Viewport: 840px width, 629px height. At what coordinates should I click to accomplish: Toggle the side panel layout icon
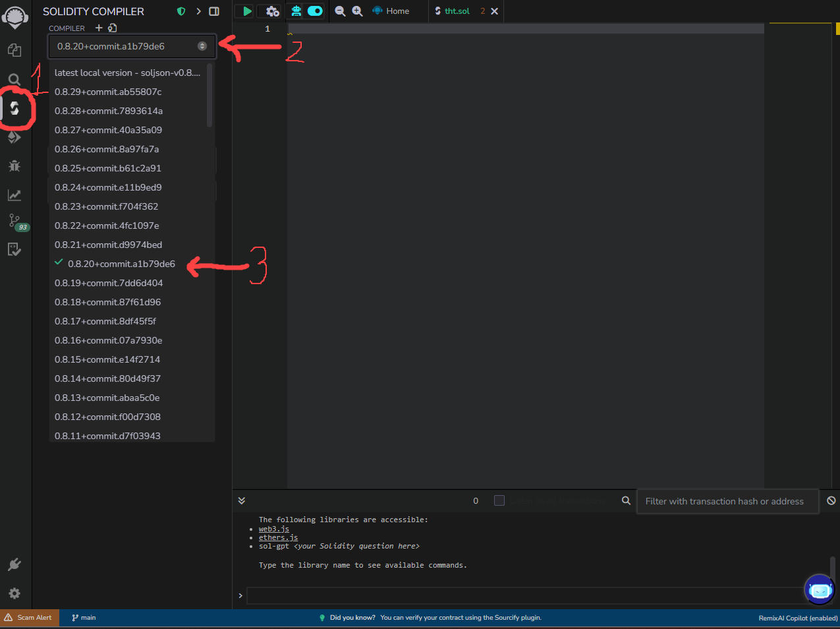pos(214,11)
